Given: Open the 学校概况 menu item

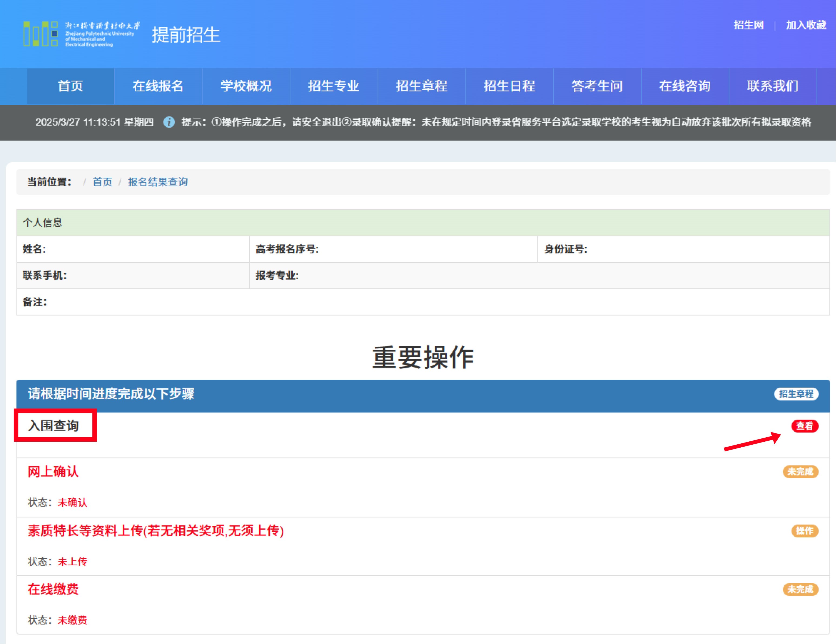Looking at the screenshot, I should [246, 86].
